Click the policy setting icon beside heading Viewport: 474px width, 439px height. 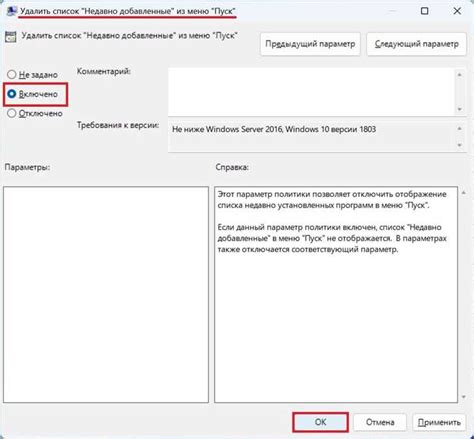[11, 37]
